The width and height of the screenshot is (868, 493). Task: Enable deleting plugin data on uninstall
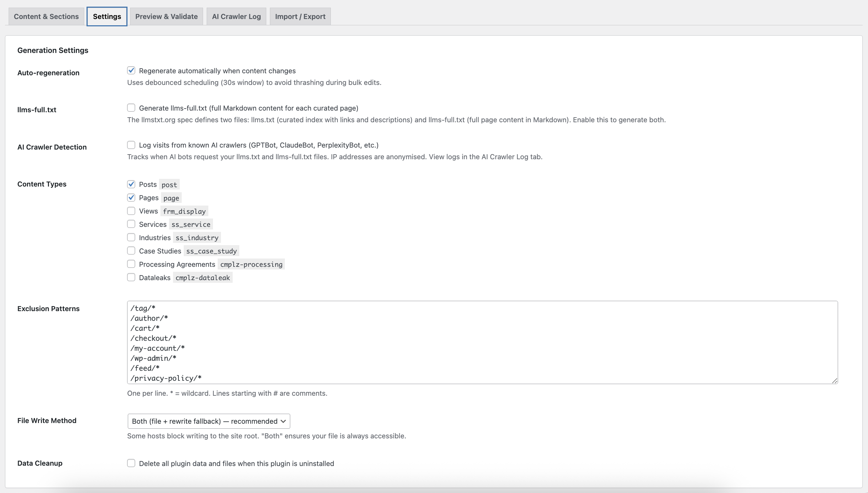click(131, 463)
